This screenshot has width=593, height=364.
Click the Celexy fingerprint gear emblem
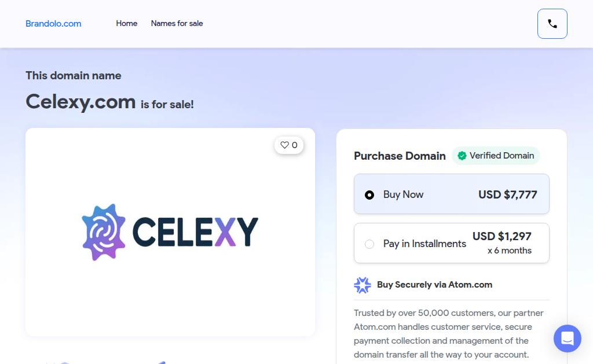(104, 231)
